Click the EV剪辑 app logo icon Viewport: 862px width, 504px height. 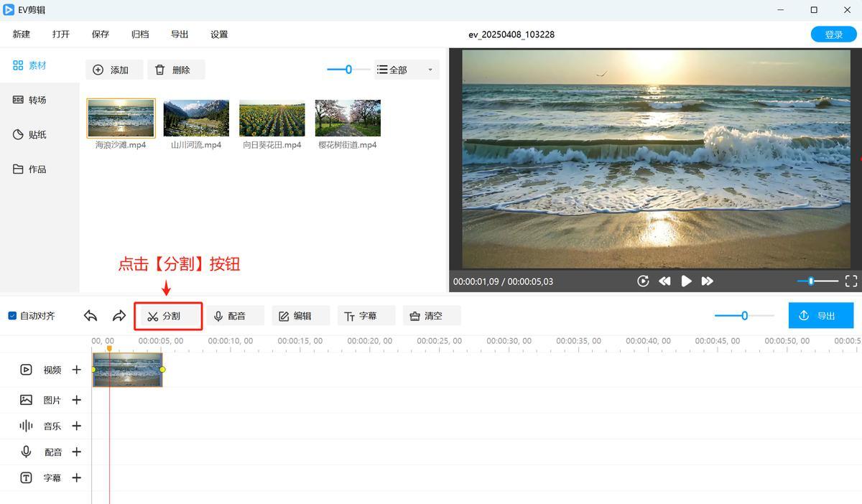pyautogui.click(x=9, y=10)
